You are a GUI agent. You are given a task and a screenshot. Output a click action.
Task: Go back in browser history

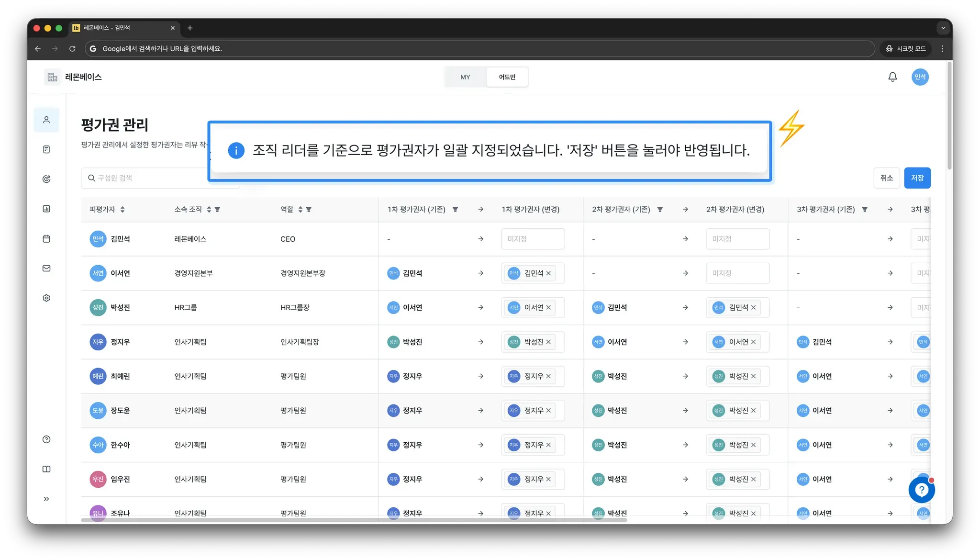(x=38, y=48)
